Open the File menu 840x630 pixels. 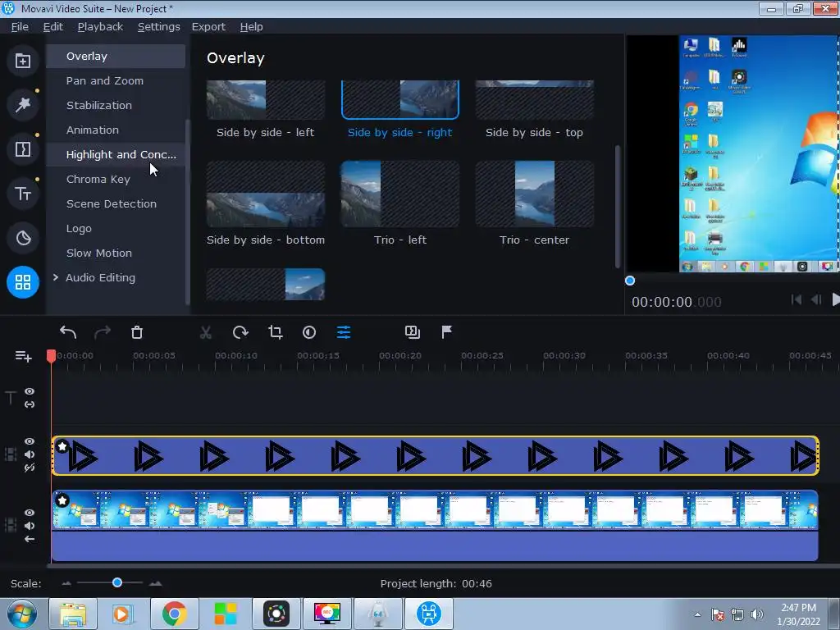click(x=20, y=27)
